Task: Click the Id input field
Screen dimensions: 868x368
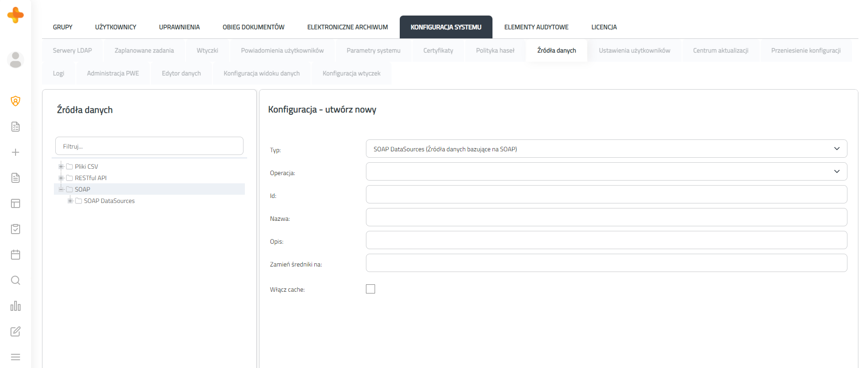Action: [606, 194]
